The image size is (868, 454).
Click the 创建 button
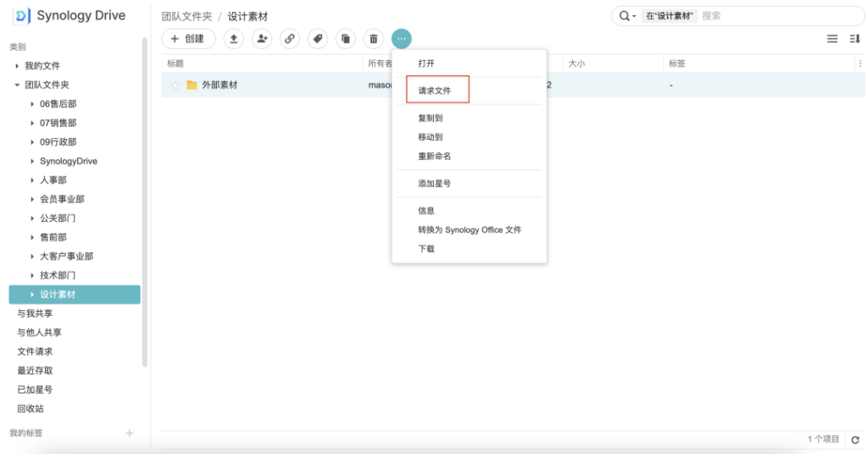[x=188, y=39]
